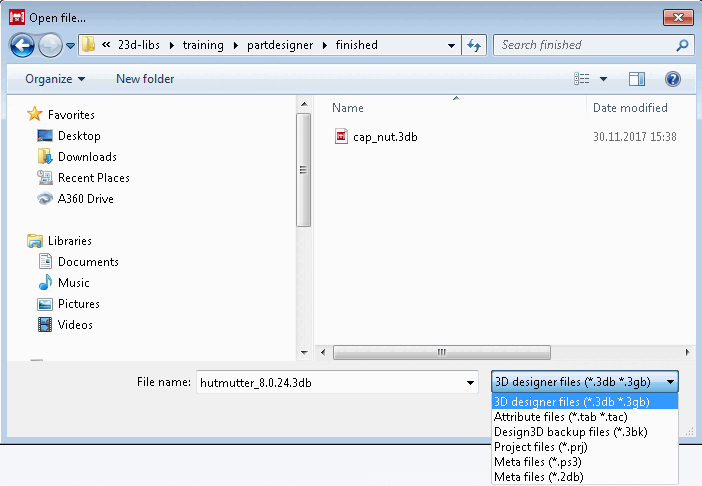Click file list horizontal scrollbar thumb
The height and width of the screenshot is (486, 702).
point(442,352)
